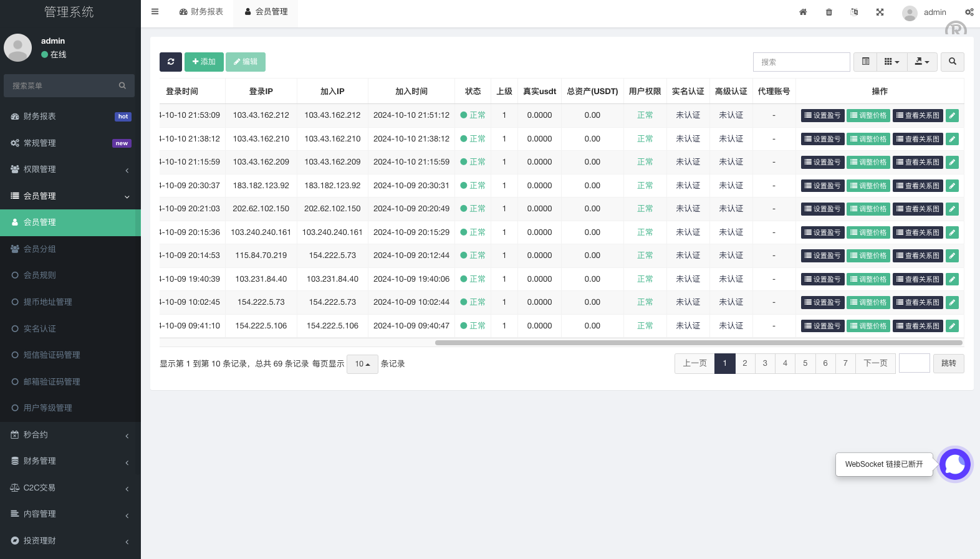The width and height of the screenshot is (980, 559).
Task: Switch to the 财务报表 tab
Action: (x=201, y=12)
